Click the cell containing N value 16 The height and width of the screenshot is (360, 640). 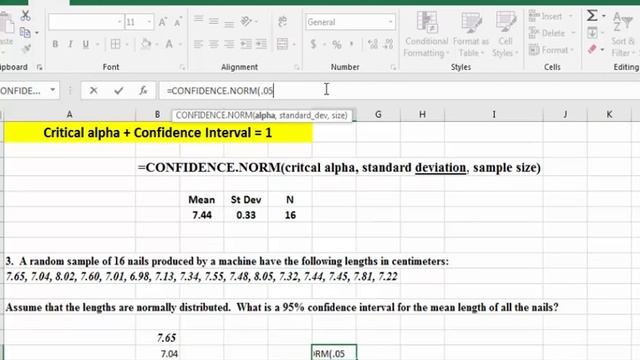[x=290, y=215]
